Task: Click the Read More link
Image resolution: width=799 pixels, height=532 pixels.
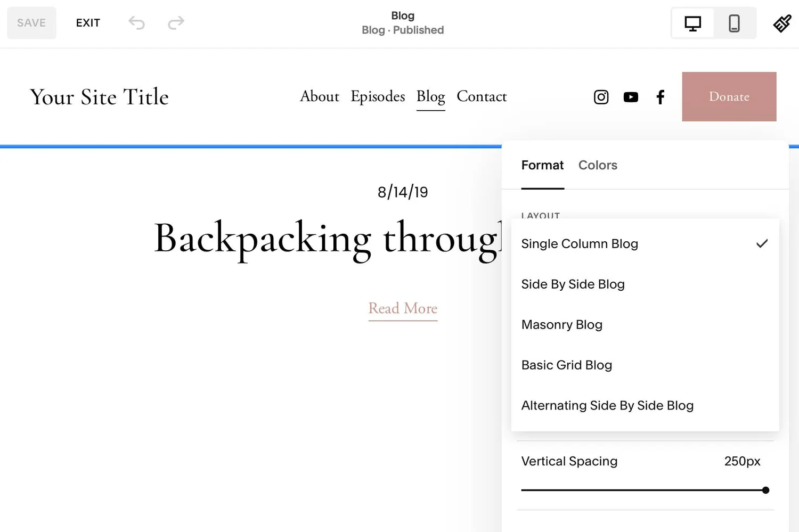Action: (403, 308)
